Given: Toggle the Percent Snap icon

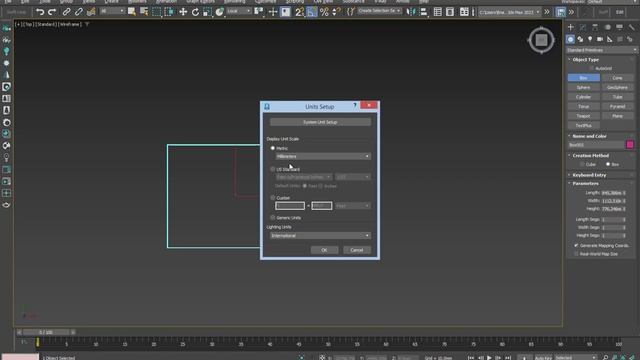Looking at the screenshot, I should pos(324,12).
